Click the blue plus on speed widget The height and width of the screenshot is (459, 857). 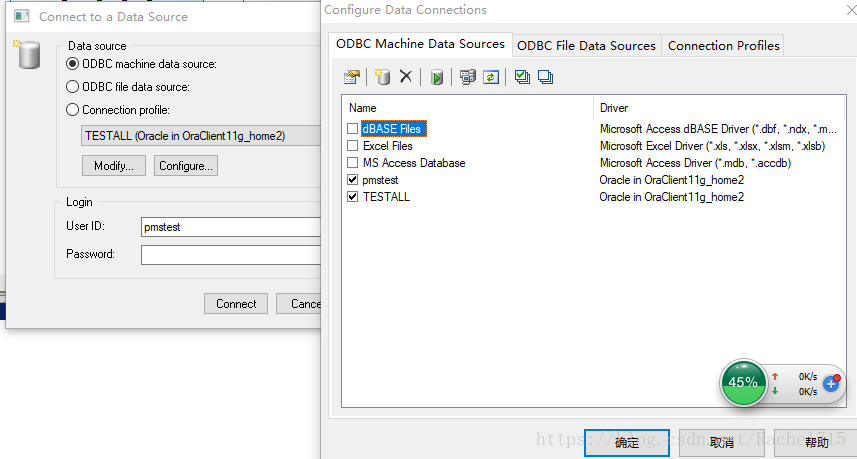point(831,384)
